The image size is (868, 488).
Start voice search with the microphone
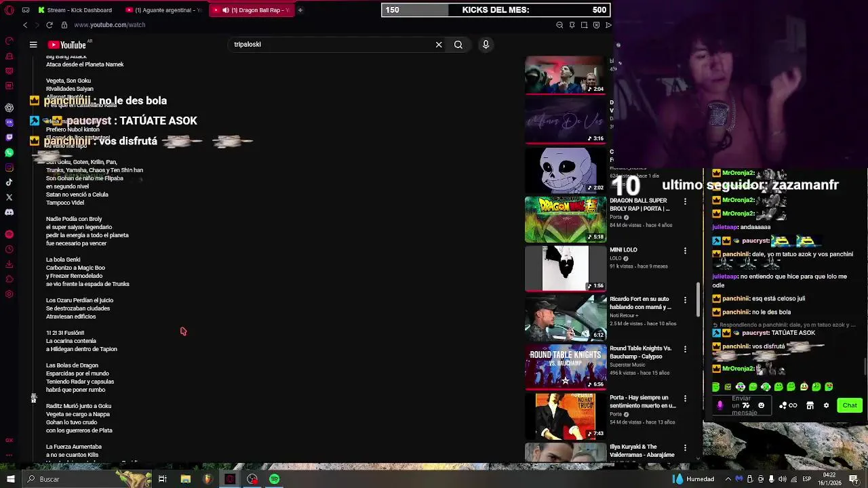tap(486, 45)
